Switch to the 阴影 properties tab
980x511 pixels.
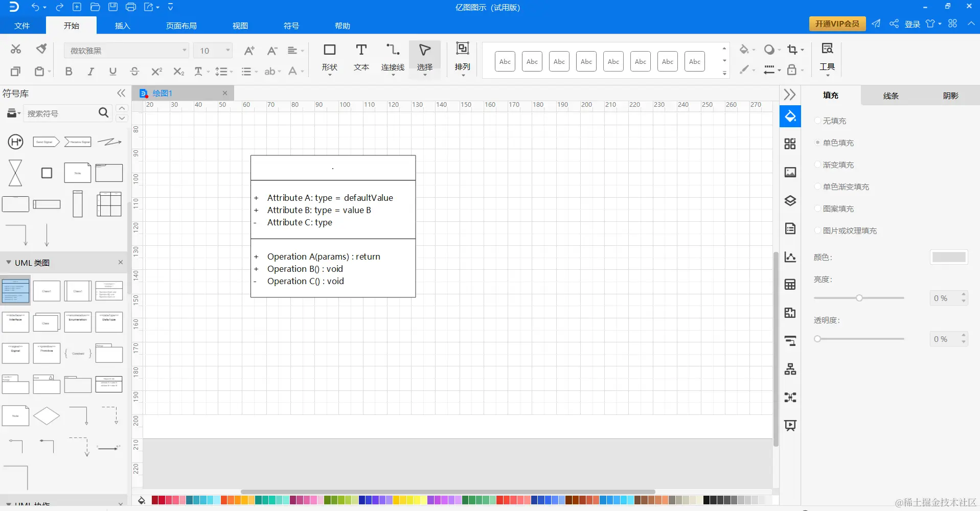pyautogui.click(x=950, y=96)
